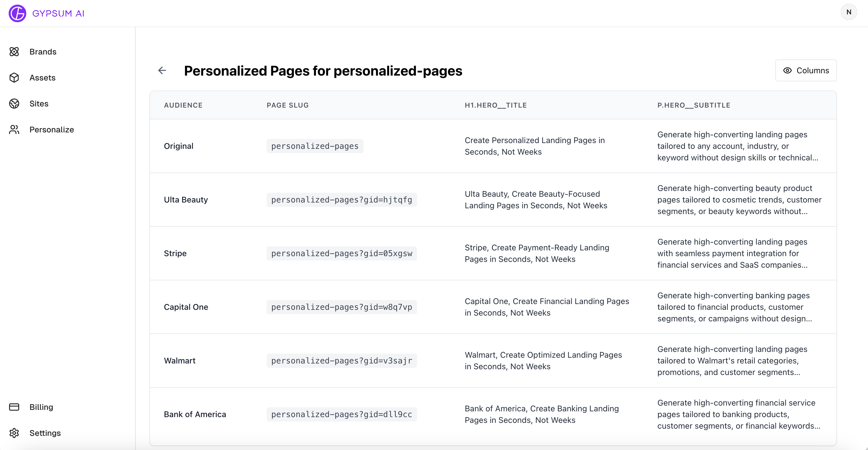Image resolution: width=868 pixels, height=450 pixels.
Task: Click hero title 'Create Personalized Landing Pages'
Action: tap(535, 146)
